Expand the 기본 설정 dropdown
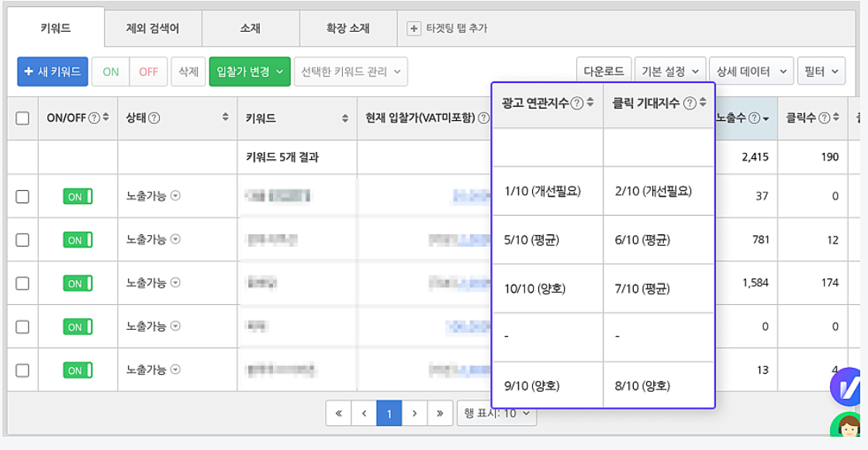 click(670, 71)
